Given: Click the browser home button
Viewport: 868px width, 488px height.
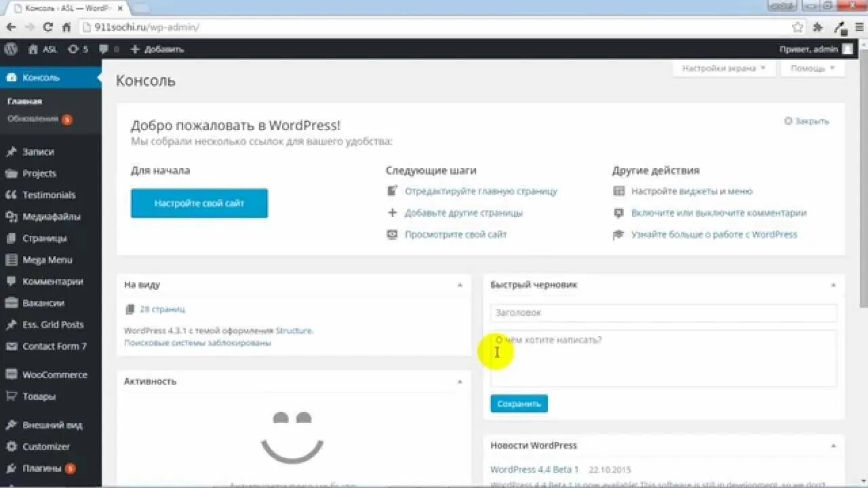Looking at the screenshot, I should (66, 27).
